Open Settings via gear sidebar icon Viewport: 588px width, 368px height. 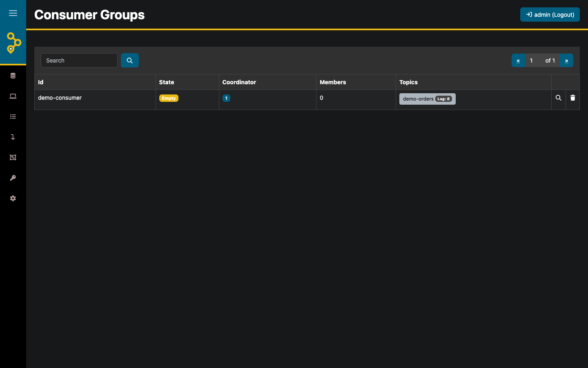(x=13, y=198)
